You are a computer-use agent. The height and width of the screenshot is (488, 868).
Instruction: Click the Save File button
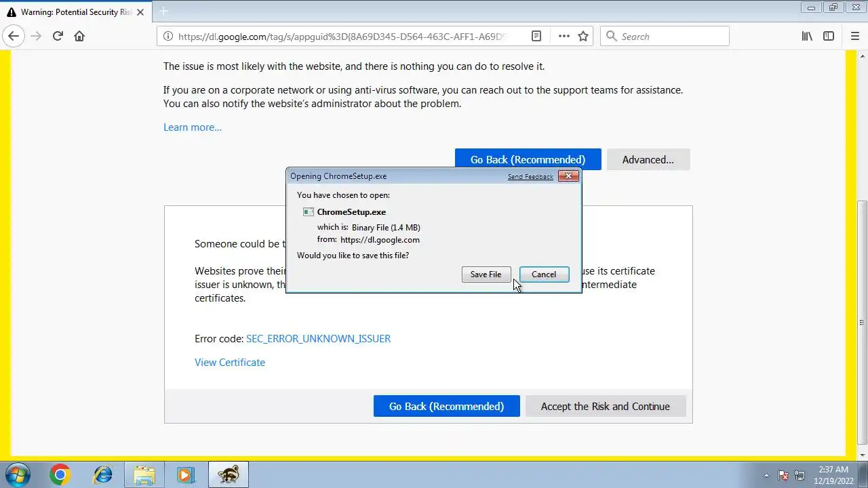pos(486,274)
